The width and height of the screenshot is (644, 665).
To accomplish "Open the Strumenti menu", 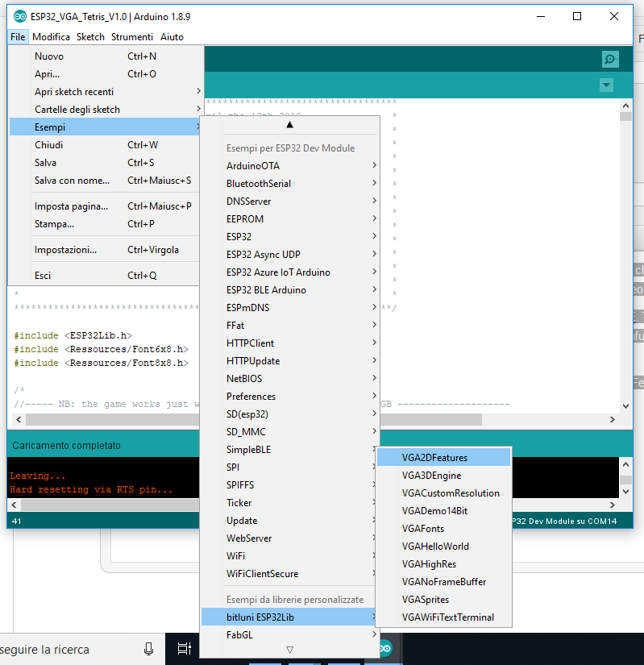I will [x=132, y=37].
